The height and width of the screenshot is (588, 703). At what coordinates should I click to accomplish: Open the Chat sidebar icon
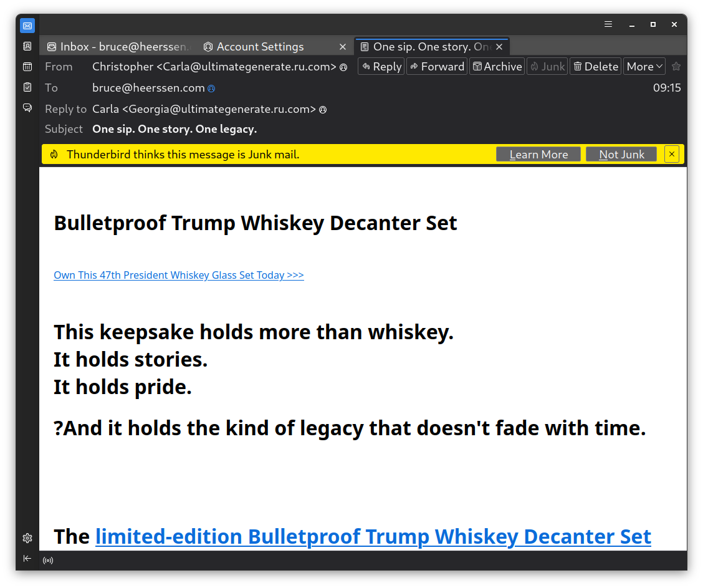click(27, 108)
